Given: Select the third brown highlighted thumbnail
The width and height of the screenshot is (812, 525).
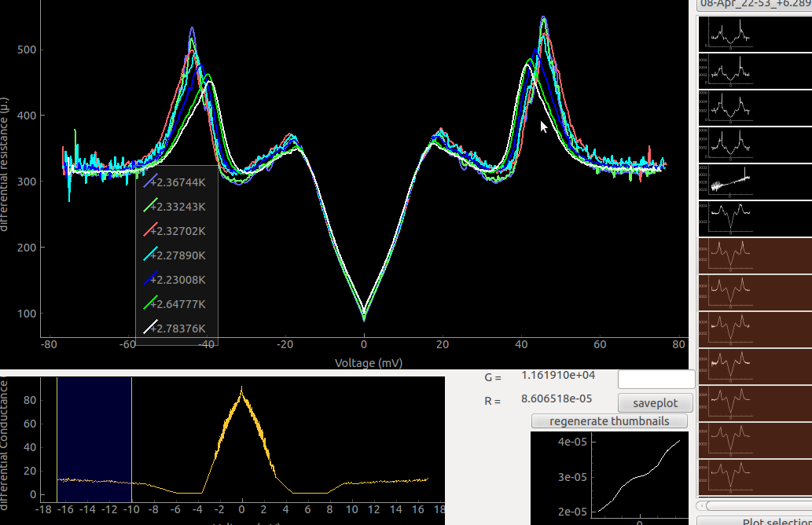Looking at the screenshot, I should coord(755,329).
